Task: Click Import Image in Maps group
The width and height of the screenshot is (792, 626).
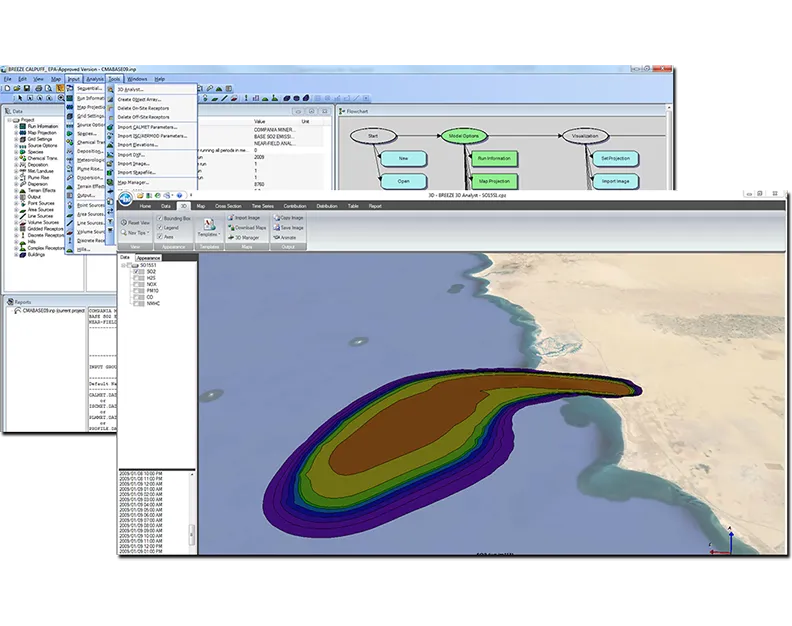Action: (230, 217)
